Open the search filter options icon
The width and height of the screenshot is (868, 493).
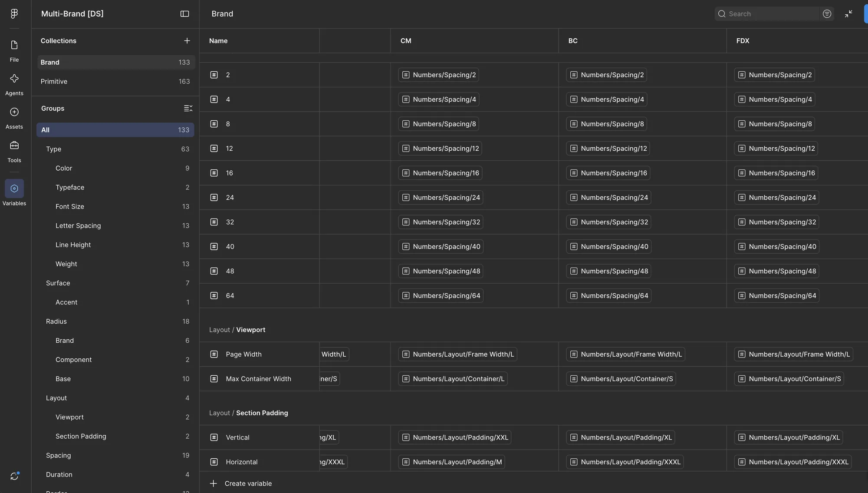click(x=827, y=14)
